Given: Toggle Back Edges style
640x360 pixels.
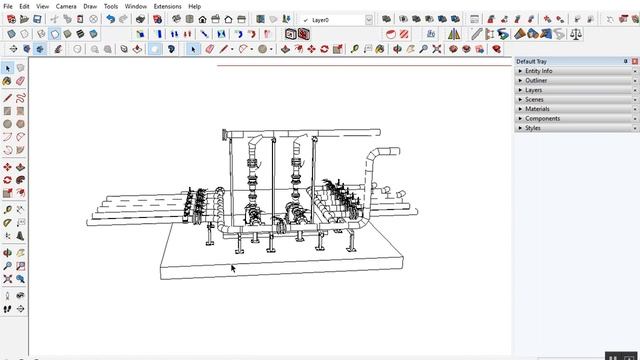Looking at the screenshot, I should 25,34.
